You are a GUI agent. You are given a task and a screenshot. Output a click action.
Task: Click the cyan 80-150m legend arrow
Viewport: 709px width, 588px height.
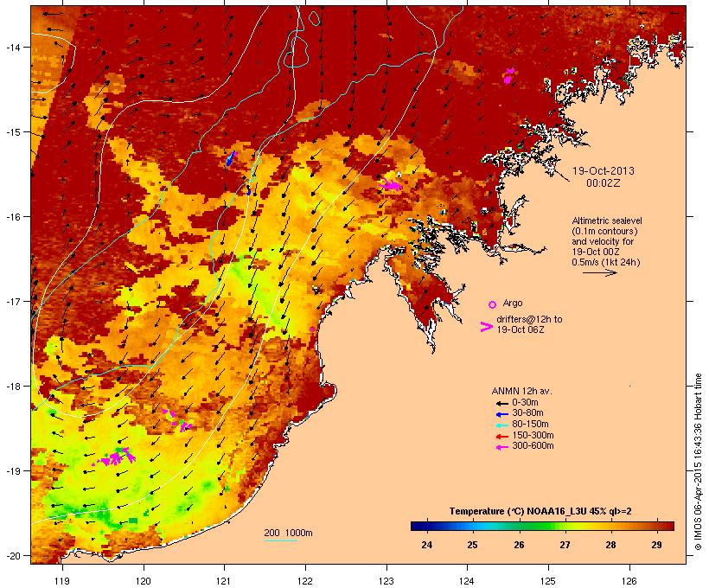502,425
